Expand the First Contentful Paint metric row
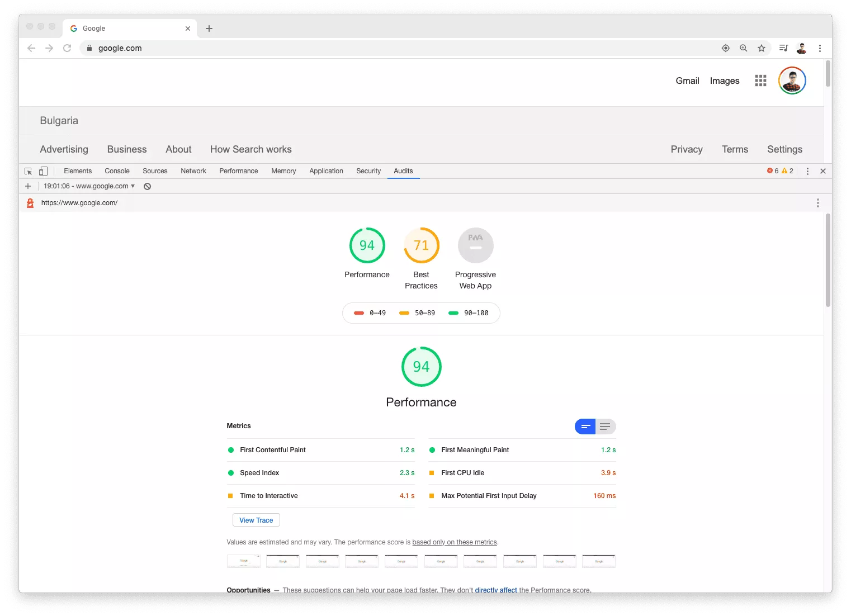 coord(321,450)
